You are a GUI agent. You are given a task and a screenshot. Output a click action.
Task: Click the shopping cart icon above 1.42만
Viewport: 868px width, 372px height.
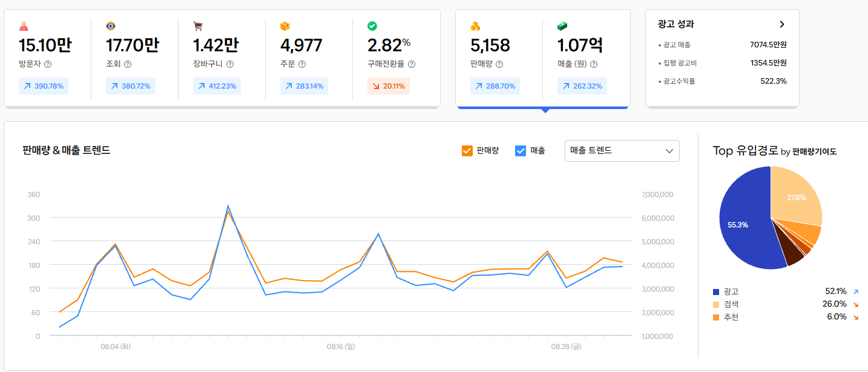198,26
